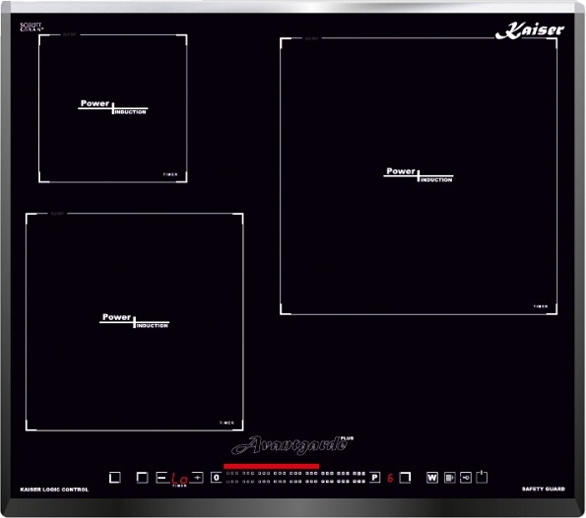Tap the red Lo timer display
Screen dimensions: 586x518
(x=179, y=479)
